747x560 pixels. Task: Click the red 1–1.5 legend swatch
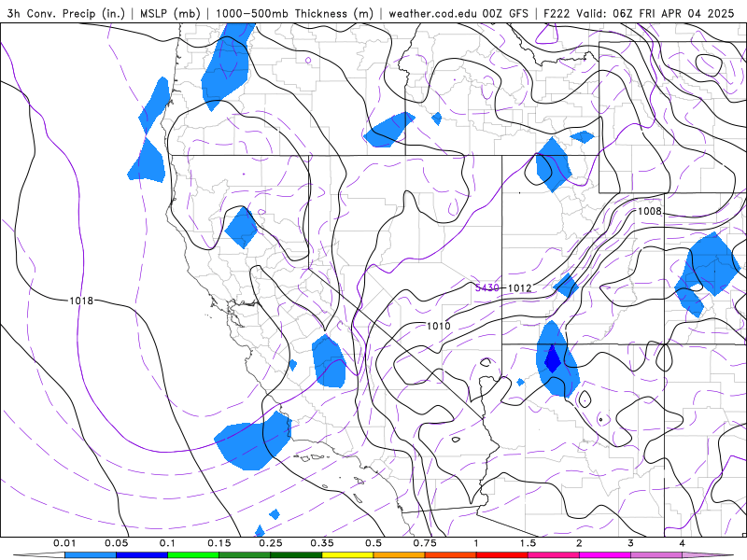502,555
